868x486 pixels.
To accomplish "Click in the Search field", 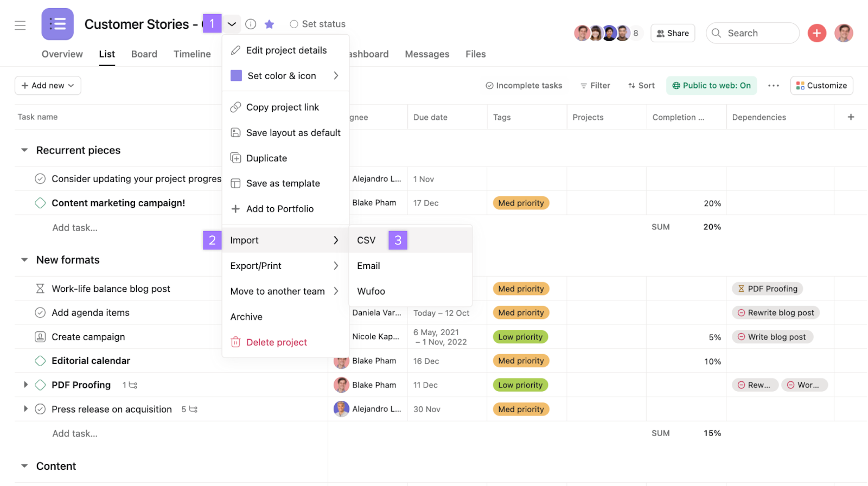I will click(x=752, y=33).
